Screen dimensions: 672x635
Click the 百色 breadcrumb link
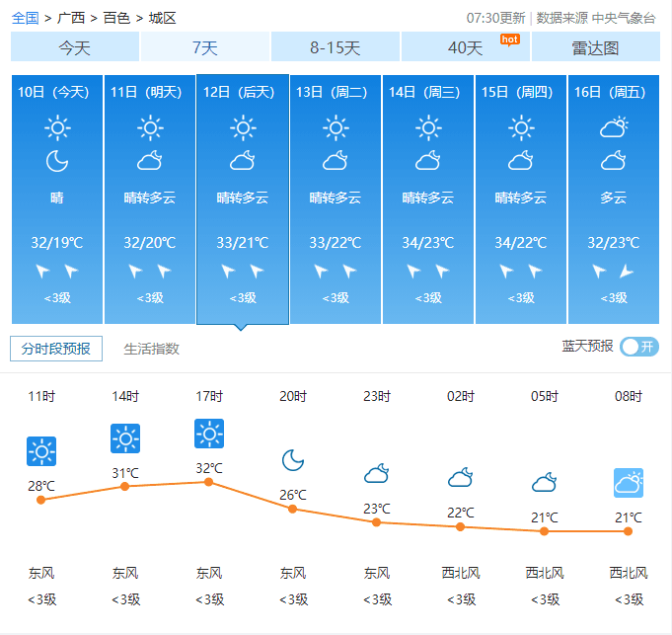point(116,18)
